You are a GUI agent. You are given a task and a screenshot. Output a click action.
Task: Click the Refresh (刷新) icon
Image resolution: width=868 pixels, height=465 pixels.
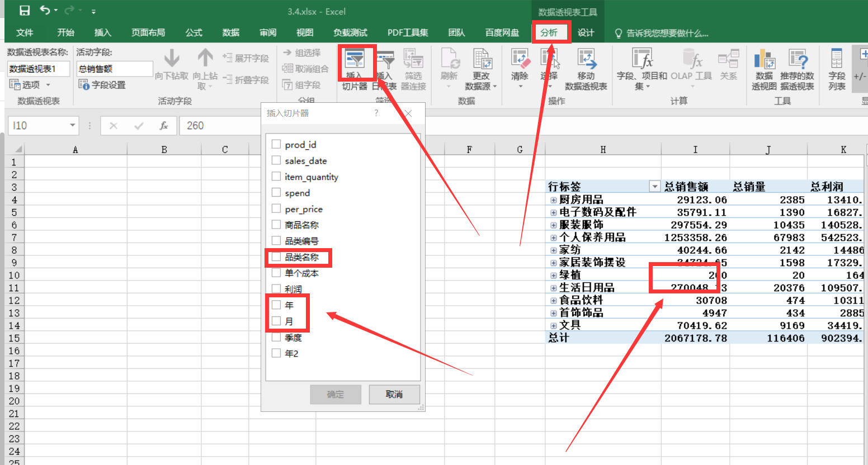click(449, 59)
